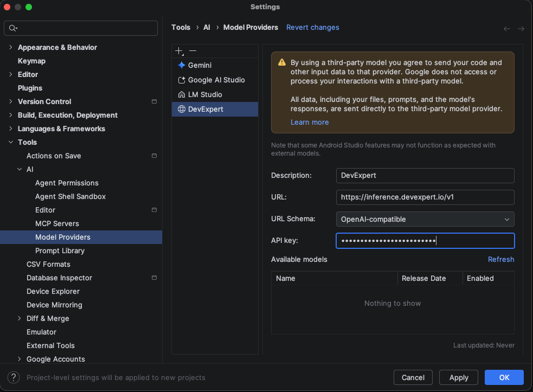Collapse the AI subsection

20,169
